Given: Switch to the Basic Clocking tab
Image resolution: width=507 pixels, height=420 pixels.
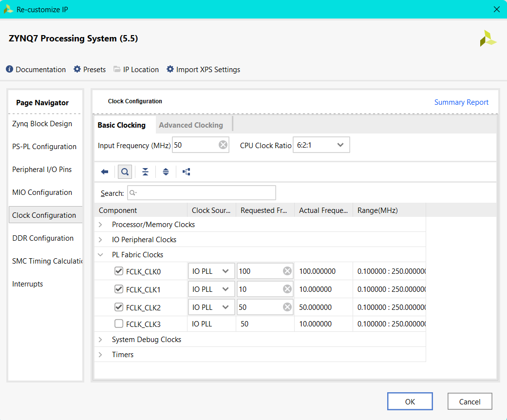Looking at the screenshot, I should (122, 125).
